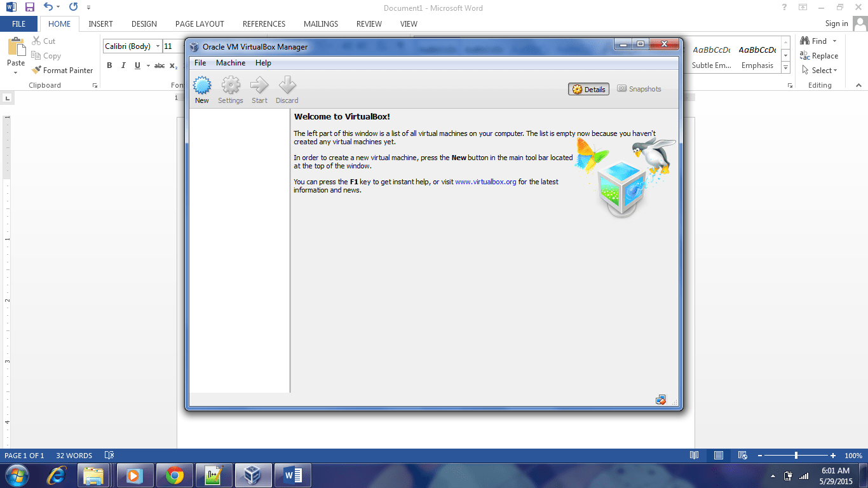The width and height of the screenshot is (868, 488).
Task: Apply Bold formatting in Word
Action: [109, 65]
